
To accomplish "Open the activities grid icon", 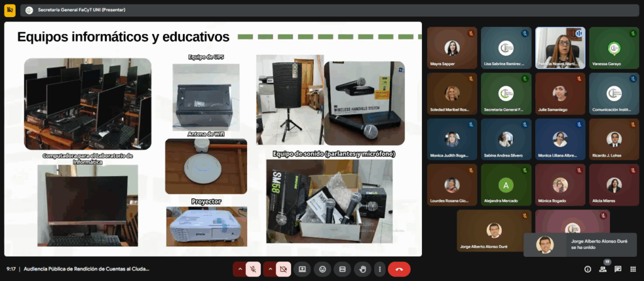I will [x=633, y=269].
